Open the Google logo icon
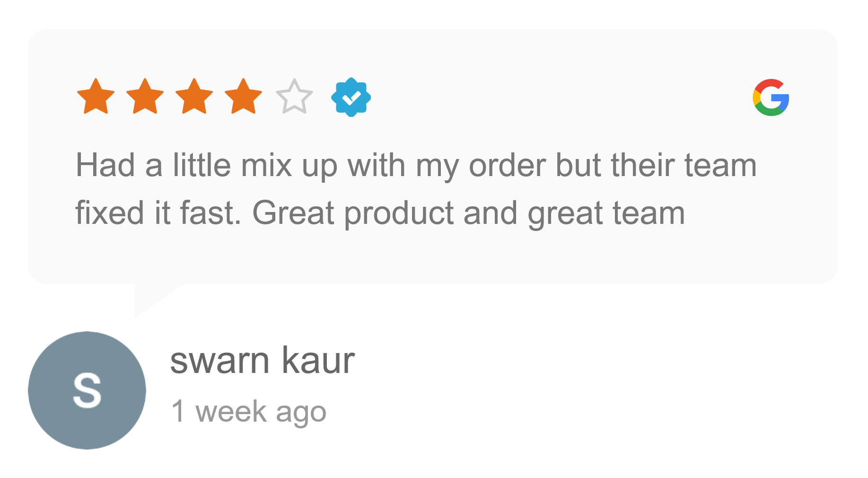Screen dimensions: 868x478 point(771,97)
